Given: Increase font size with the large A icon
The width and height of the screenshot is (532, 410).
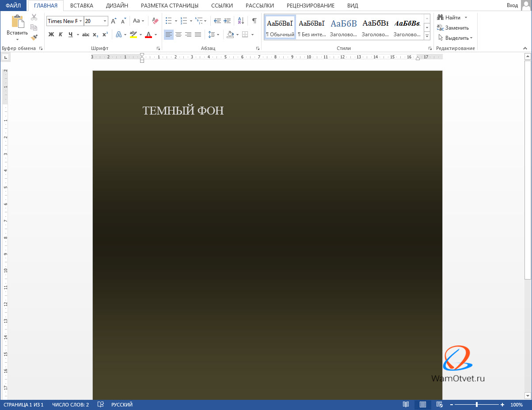Looking at the screenshot, I should (114, 21).
